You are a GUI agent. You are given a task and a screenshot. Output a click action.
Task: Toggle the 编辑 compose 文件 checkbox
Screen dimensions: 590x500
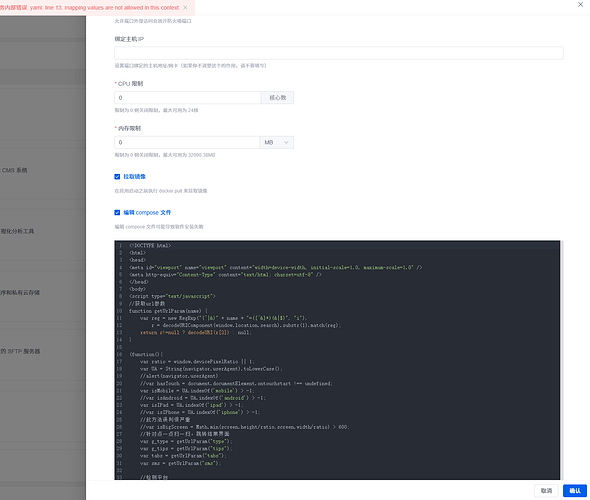click(x=117, y=213)
